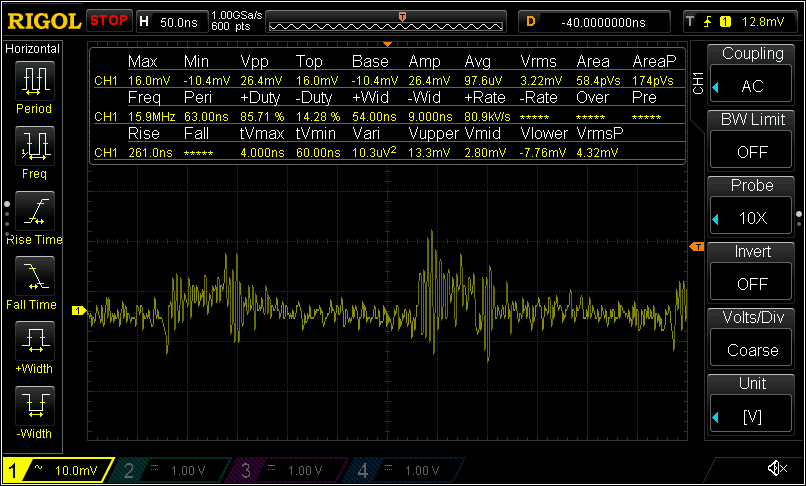Select the Rise Time measurement icon
The width and height of the screenshot is (806, 486).
(33, 211)
